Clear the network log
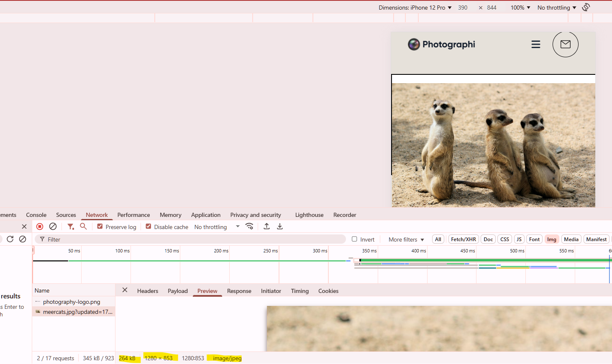 53,227
